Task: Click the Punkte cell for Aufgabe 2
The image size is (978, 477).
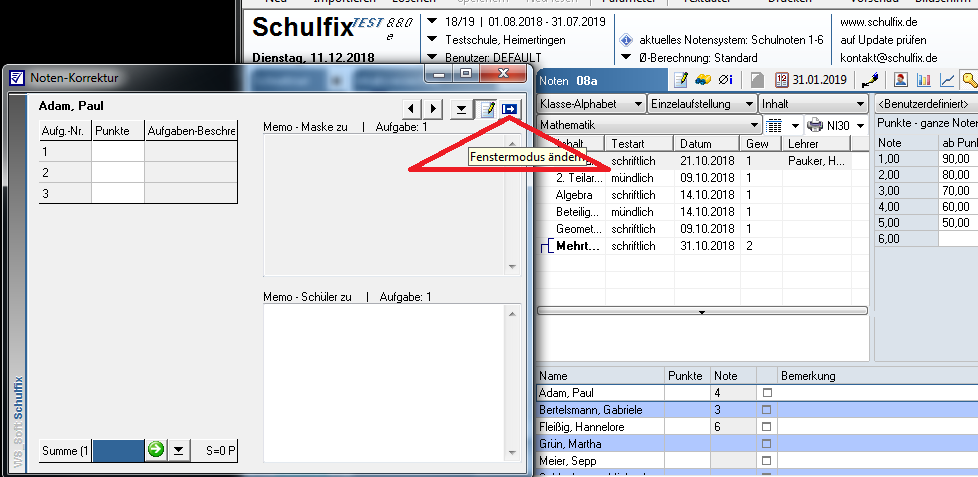Action: (x=118, y=173)
